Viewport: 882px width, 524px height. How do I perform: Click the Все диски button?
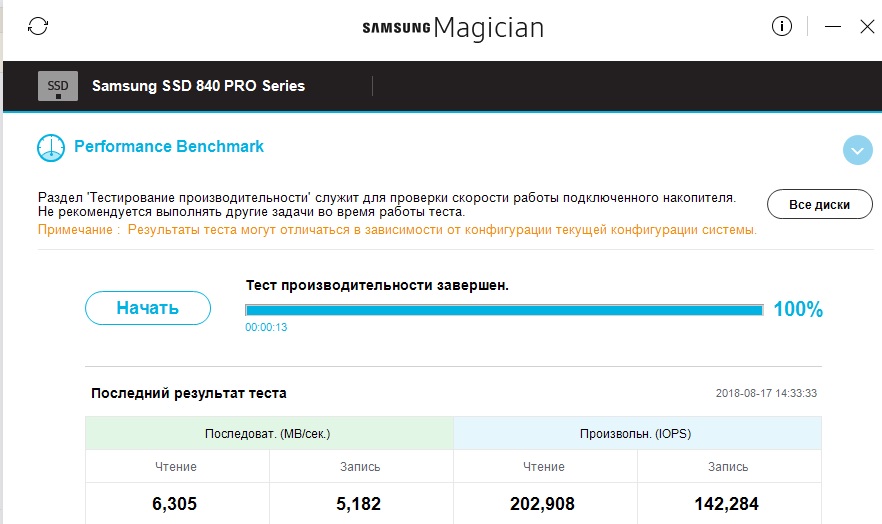tap(819, 204)
